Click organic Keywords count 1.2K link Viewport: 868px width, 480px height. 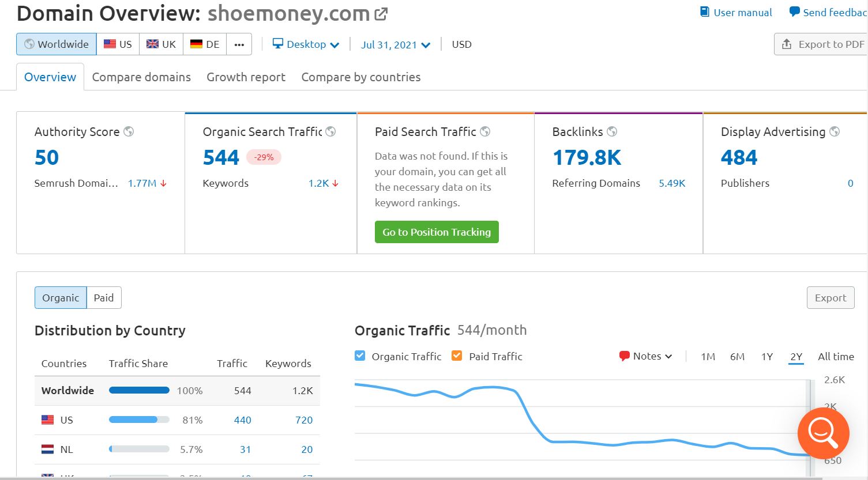point(318,183)
